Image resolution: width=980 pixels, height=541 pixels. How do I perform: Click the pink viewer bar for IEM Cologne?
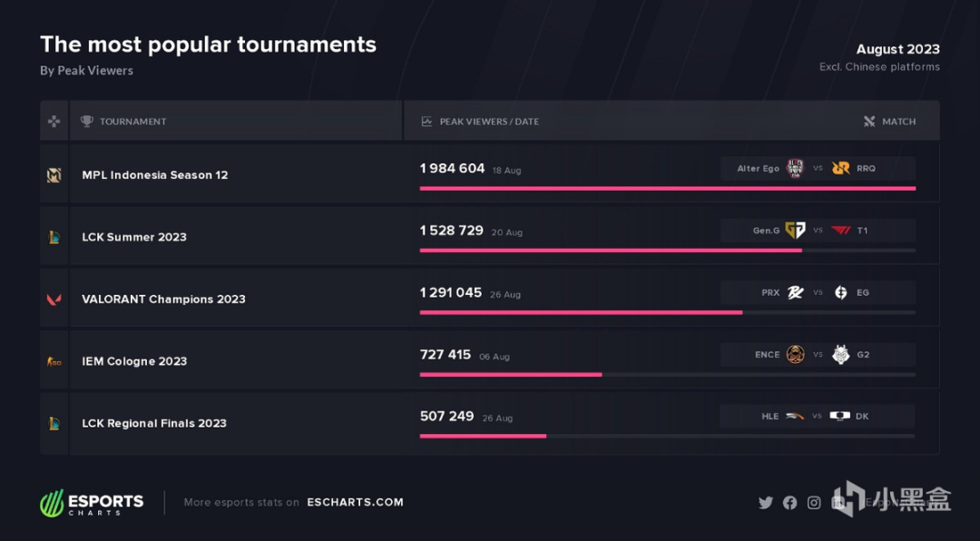pyautogui.click(x=511, y=375)
